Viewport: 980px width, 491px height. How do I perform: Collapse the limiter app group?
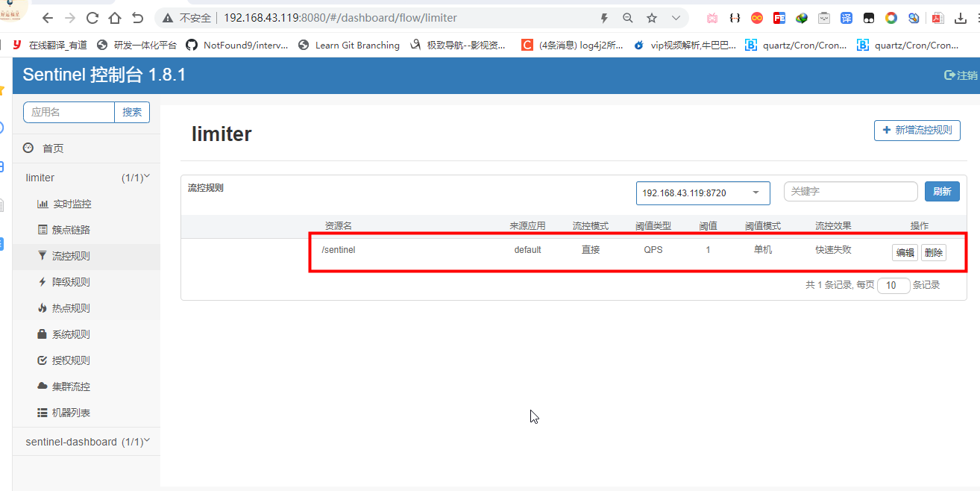tap(87, 178)
